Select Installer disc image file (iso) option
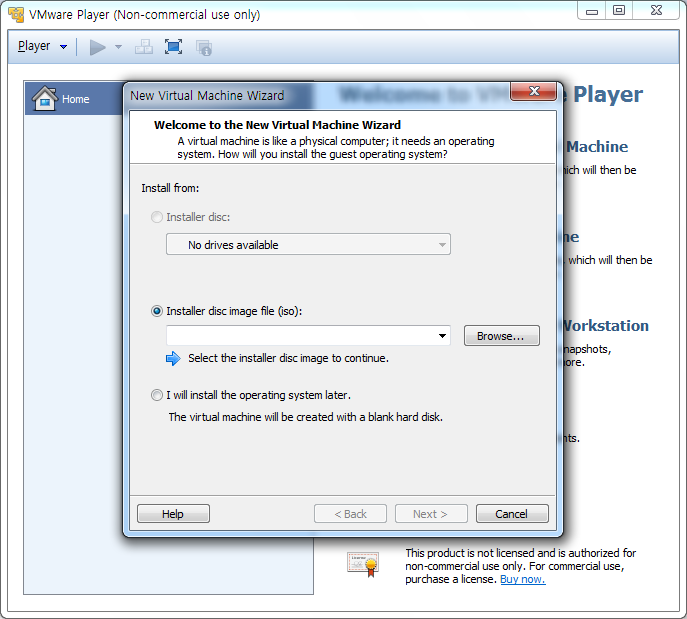The image size is (687, 619). point(156,311)
